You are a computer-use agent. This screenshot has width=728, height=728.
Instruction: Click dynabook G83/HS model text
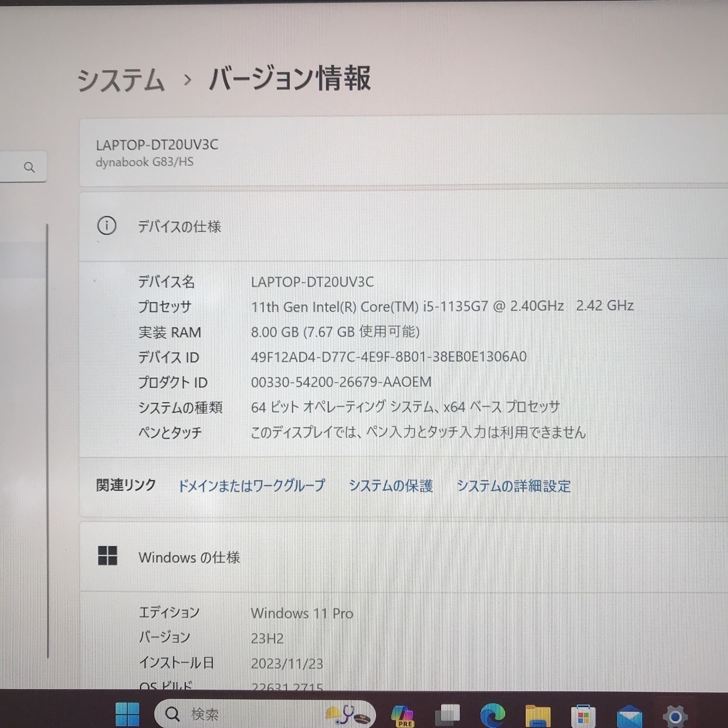click(144, 162)
